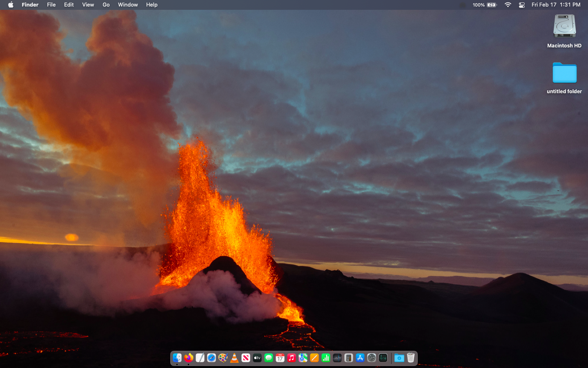Launch the Numbers app
This screenshot has height=368, width=588.
click(325, 358)
